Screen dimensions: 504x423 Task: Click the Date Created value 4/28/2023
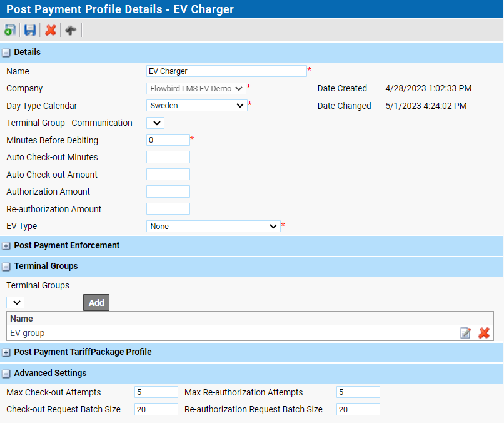[428, 88]
